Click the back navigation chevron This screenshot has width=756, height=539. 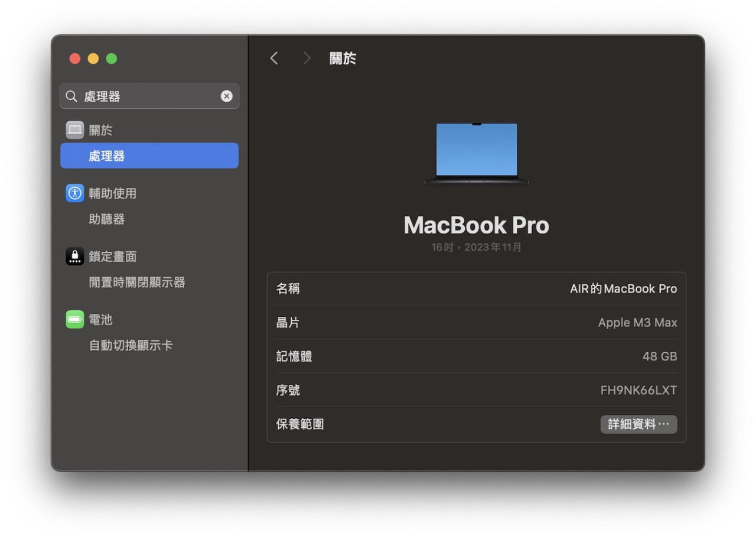click(273, 57)
